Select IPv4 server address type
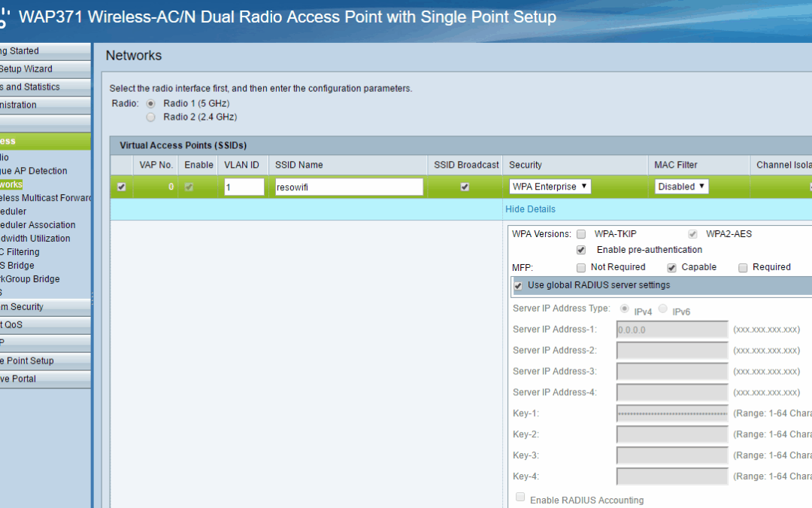The height and width of the screenshot is (508, 812). [625, 309]
